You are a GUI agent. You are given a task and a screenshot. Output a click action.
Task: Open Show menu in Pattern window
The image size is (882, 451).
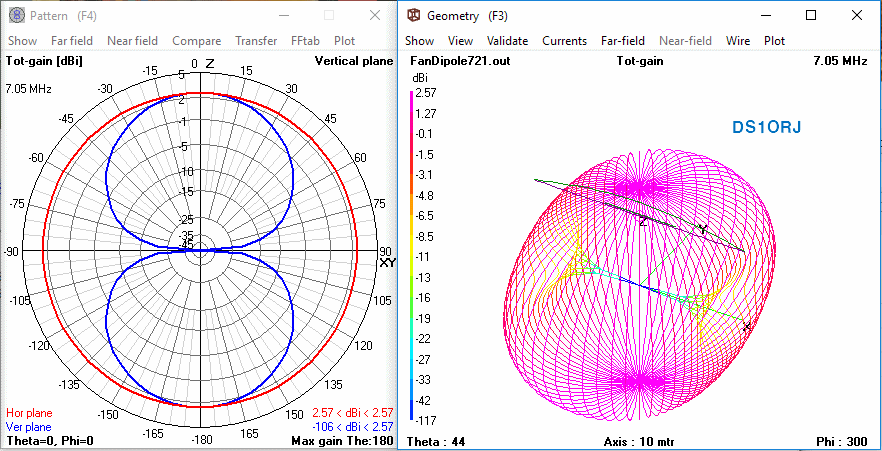22,40
